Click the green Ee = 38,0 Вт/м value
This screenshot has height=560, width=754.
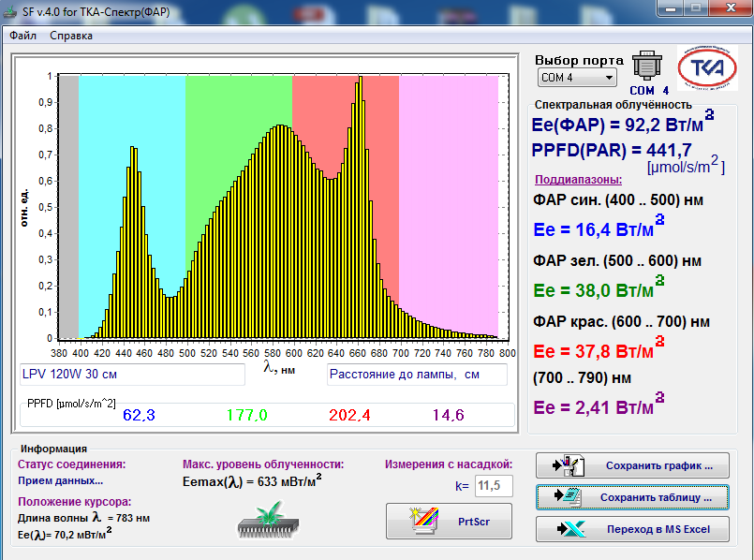click(x=599, y=288)
